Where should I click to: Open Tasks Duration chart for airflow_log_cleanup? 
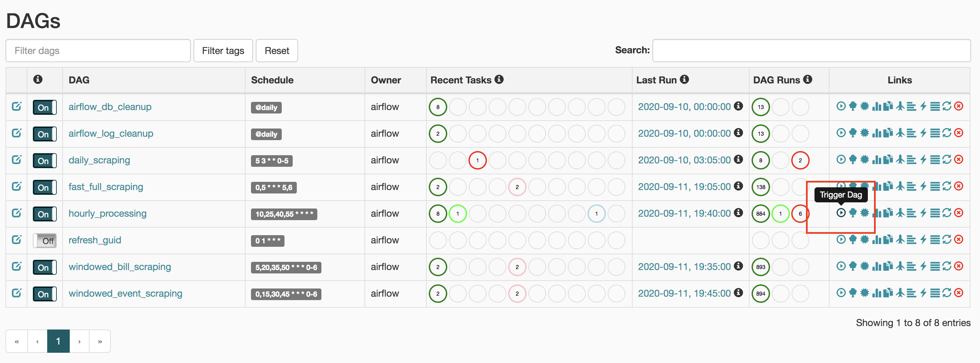tap(876, 133)
